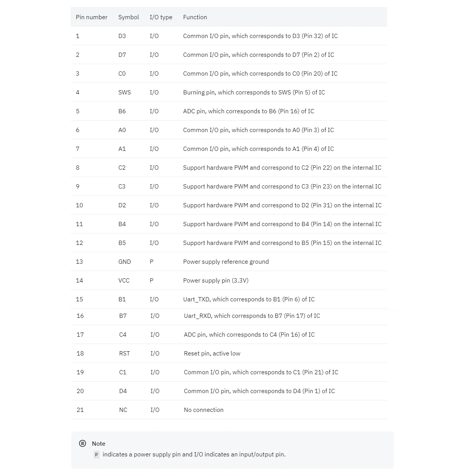
Task: Click pin number 10 cell
Action: pyautogui.click(x=79, y=205)
